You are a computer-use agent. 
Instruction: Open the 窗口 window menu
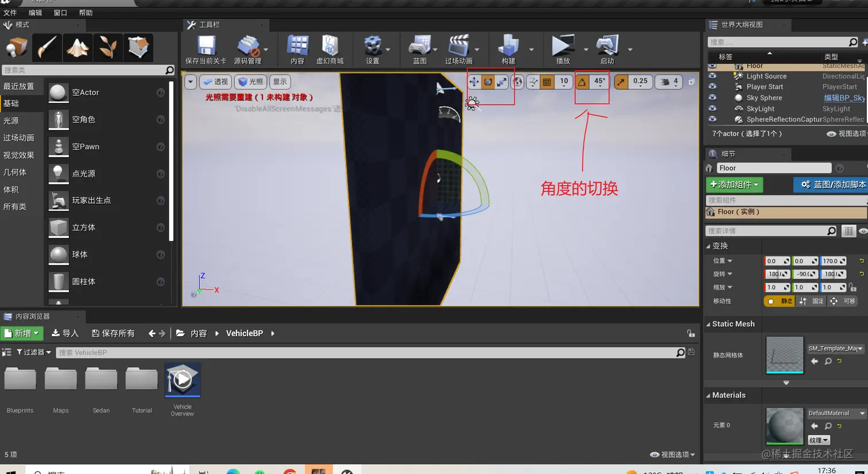(60, 13)
